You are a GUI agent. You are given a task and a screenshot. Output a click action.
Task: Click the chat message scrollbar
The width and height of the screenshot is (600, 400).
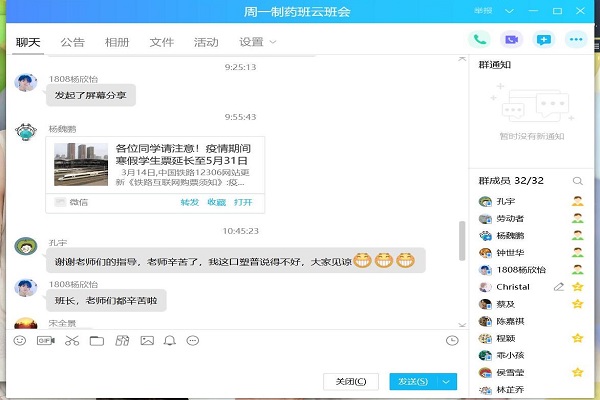[461, 240]
